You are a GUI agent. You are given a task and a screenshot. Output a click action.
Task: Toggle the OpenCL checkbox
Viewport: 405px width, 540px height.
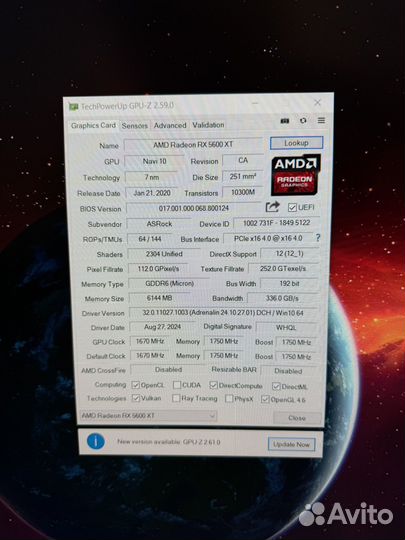point(136,385)
